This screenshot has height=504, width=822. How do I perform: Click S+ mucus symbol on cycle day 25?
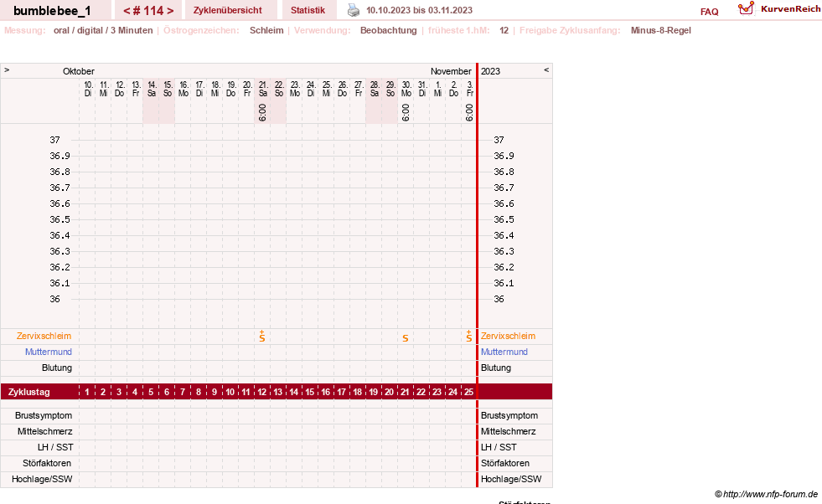[468, 337]
